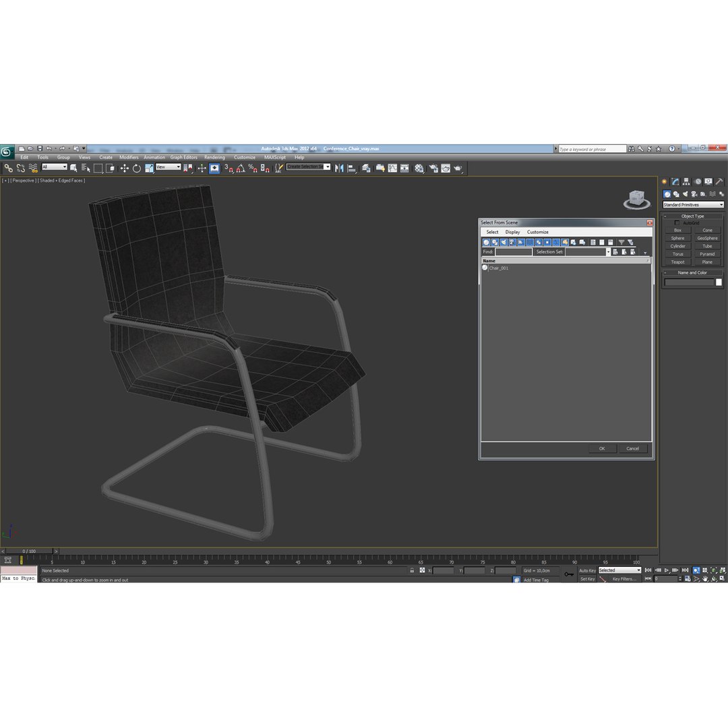Toggle Auto Key animation mode
The image size is (728, 728).
point(587,571)
